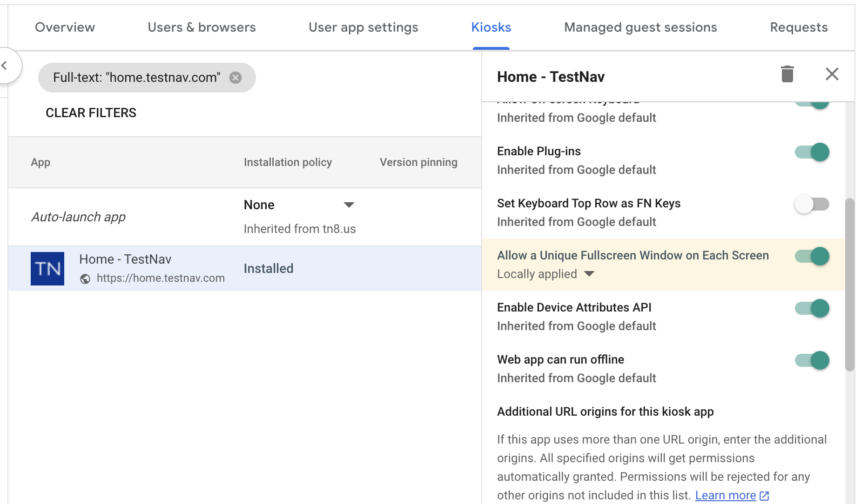The image size is (861, 504).
Task: Close the Home - TestNav settings panel
Action: click(x=832, y=74)
